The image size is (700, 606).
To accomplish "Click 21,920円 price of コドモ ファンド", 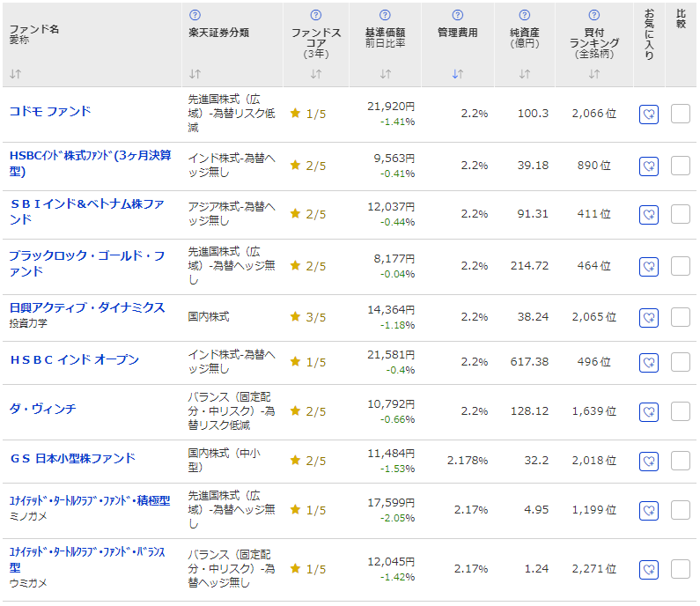I will (391, 107).
